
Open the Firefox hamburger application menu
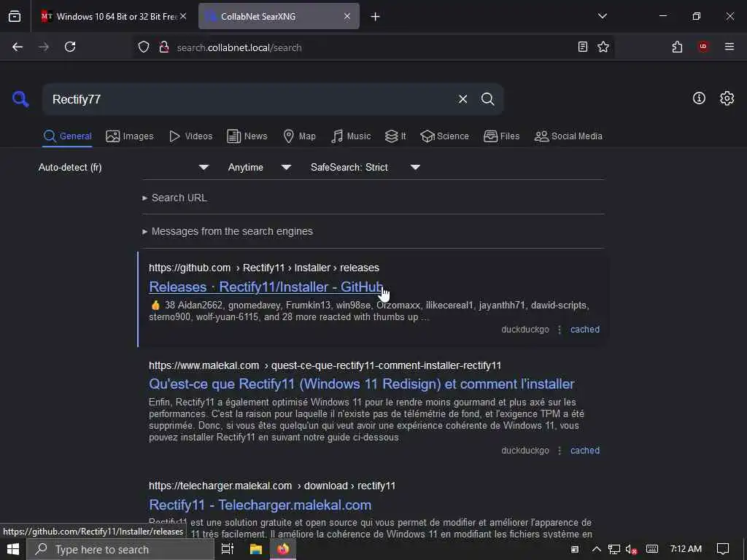729,47
